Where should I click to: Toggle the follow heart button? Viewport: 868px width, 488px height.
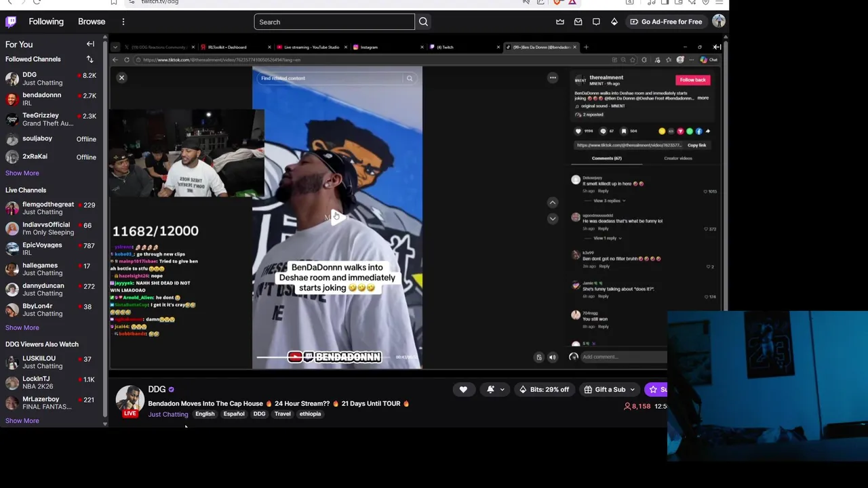(463, 390)
